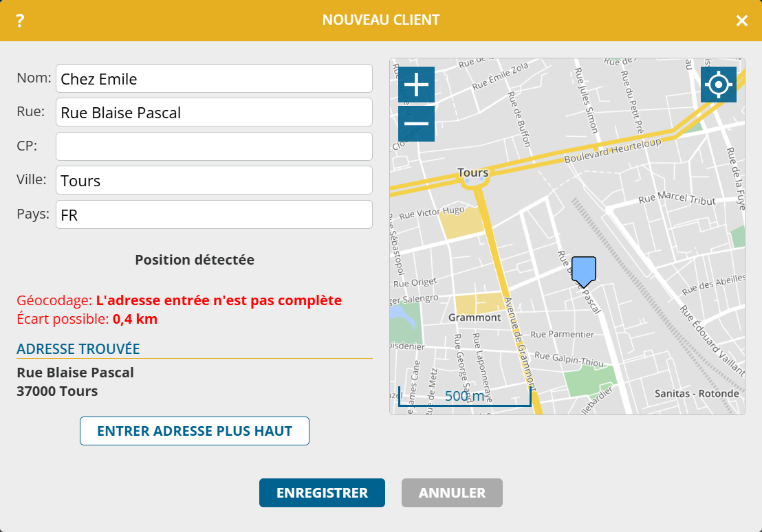
Task: Click Boulevard Heurteloup on the map
Action: tap(612, 150)
